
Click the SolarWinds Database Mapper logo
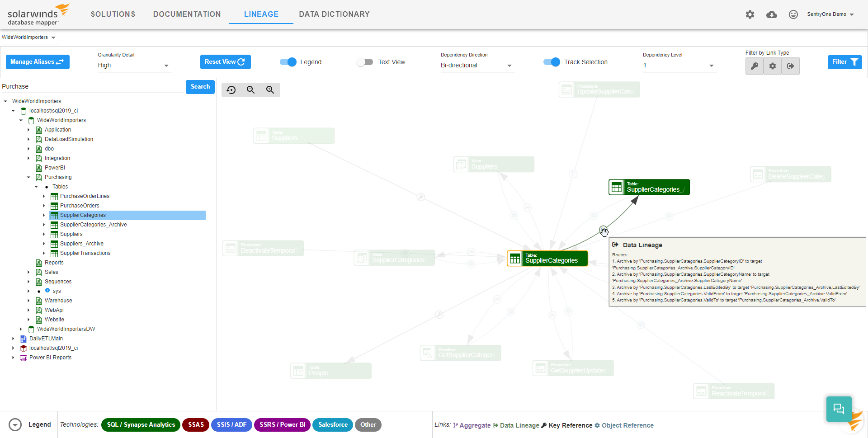tap(38, 15)
